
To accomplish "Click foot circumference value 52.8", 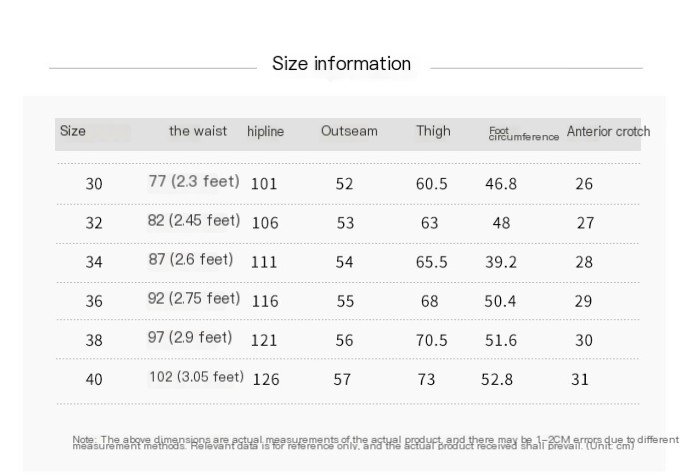I will (497, 380).
